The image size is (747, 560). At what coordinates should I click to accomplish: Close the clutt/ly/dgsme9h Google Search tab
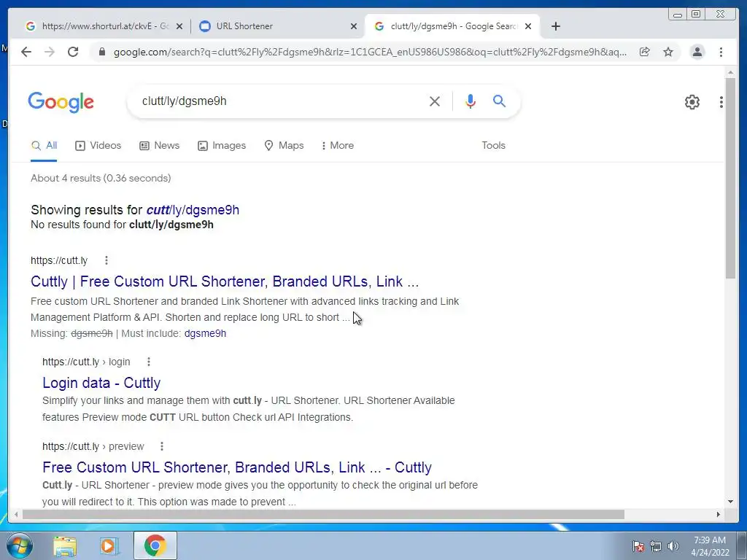coord(528,26)
